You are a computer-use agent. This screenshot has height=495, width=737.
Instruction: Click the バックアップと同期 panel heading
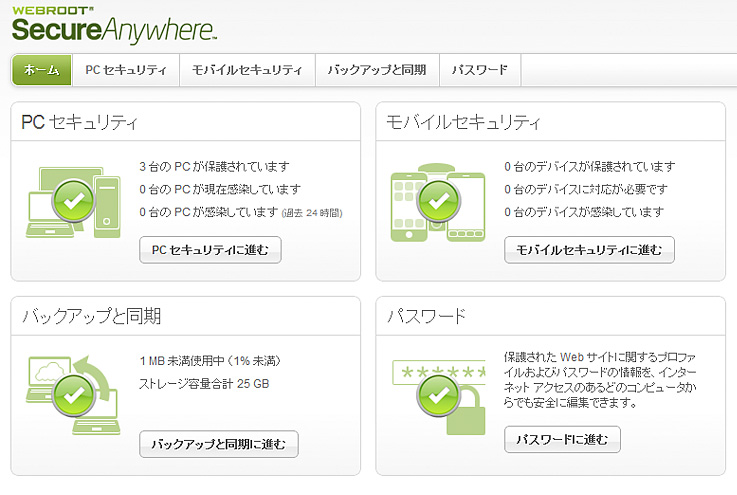92,316
